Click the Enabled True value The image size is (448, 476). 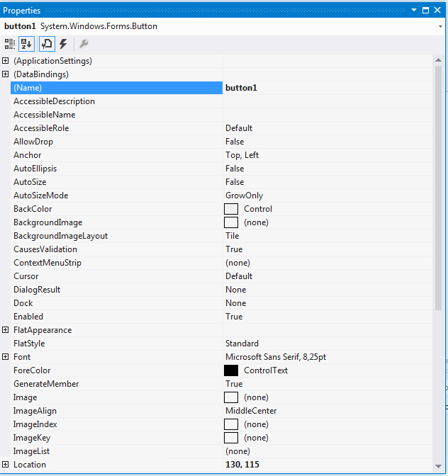(234, 317)
